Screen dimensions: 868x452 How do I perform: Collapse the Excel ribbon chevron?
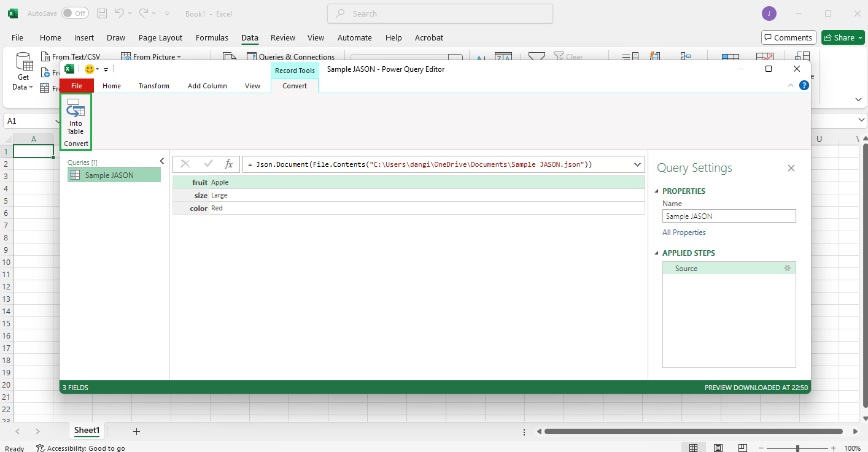(858, 99)
